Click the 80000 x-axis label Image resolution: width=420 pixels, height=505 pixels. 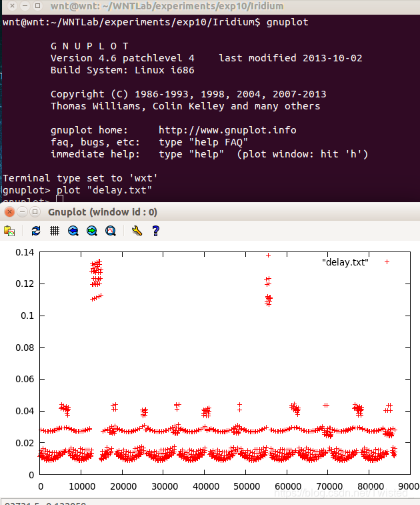pyautogui.click(x=371, y=486)
